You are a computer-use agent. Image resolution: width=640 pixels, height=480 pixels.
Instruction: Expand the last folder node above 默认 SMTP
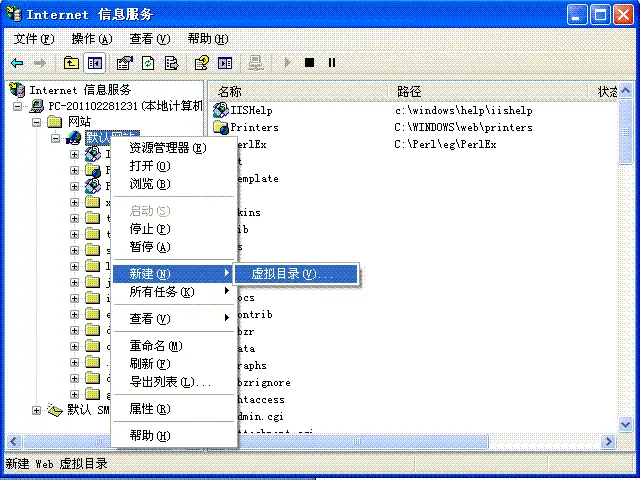[74, 394]
